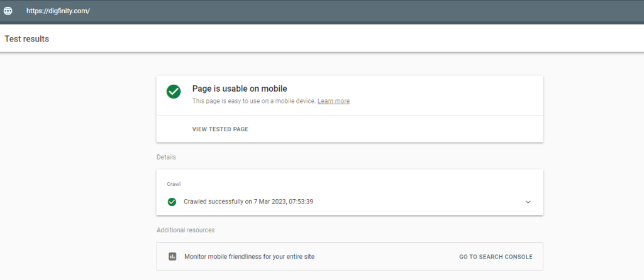Viewport: 644px width, 280px height.
Task: Click the bar chart icon in resources card
Action: coord(172,257)
